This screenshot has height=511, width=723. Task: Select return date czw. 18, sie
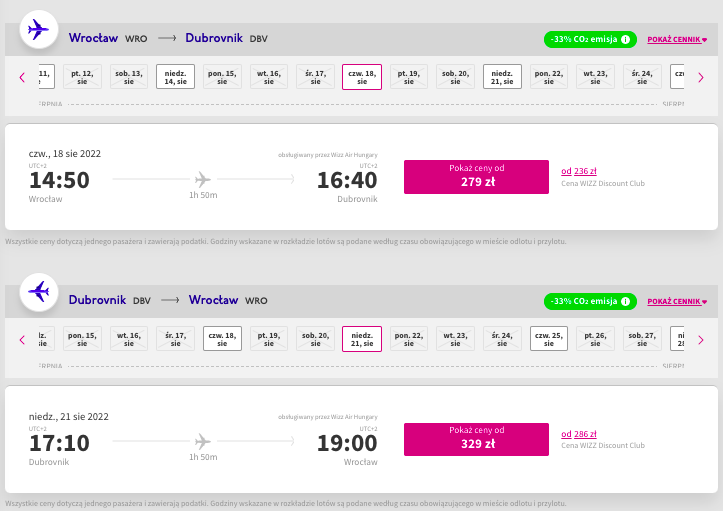[x=222, y=339]
